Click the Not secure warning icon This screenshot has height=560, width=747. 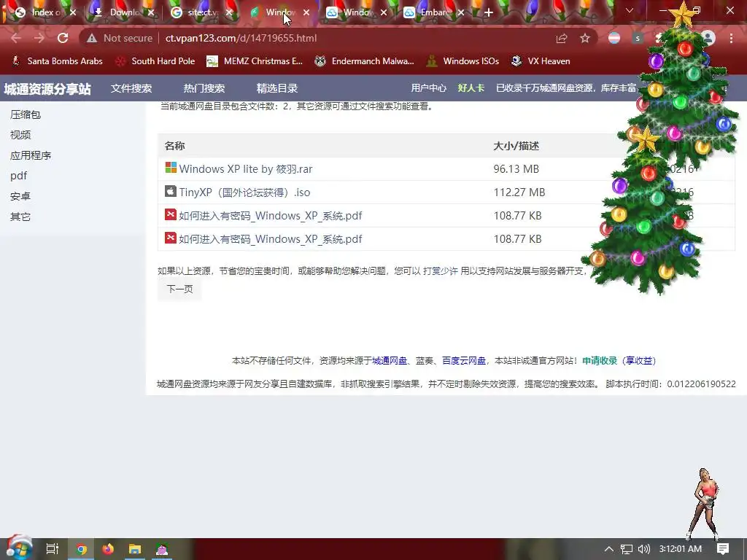point(92,38)
